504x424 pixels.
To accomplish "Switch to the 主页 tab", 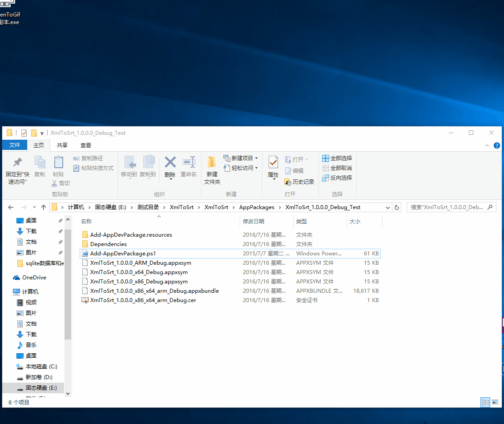I will [39, 145].
